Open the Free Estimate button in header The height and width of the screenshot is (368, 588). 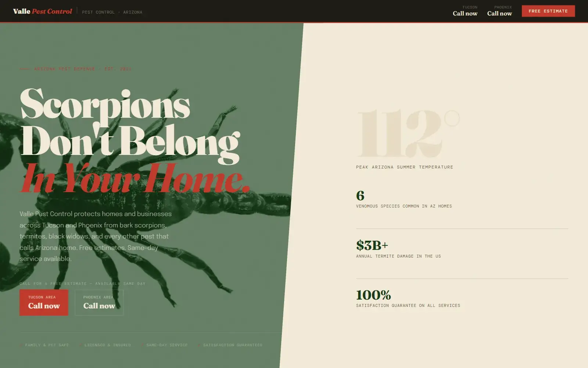tap(548, 11)
